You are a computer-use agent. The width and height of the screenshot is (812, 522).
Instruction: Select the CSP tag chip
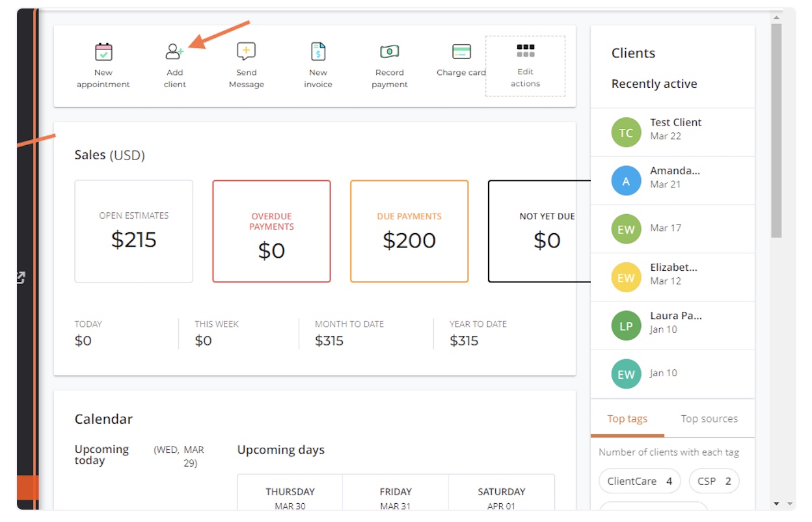point(714,481)
